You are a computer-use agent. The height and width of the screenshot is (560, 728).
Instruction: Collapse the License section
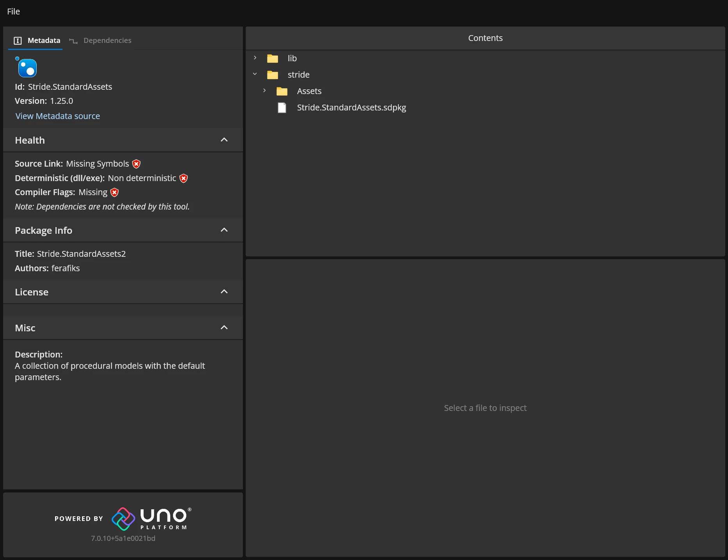[224, 292]
